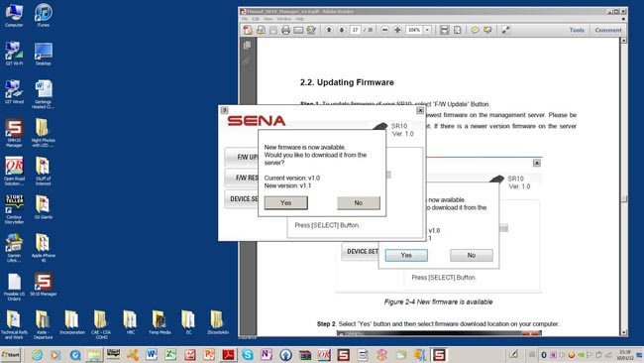This screenshot has height=363, width=644.
Task: Show page thumbnails panel icon in Reader sidebar
Action: point(247,46)
